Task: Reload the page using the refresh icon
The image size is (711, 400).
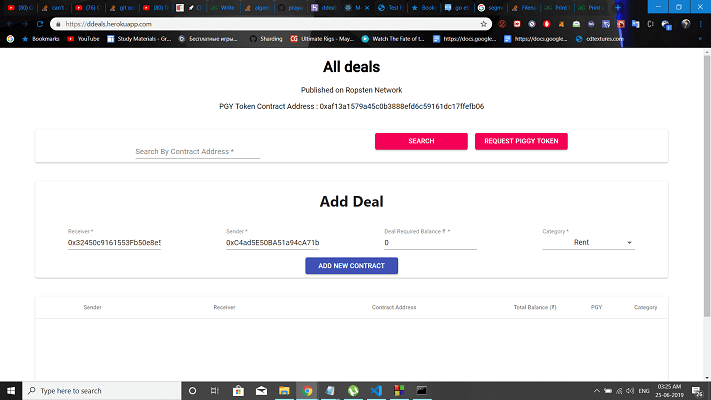Action: 40,24
